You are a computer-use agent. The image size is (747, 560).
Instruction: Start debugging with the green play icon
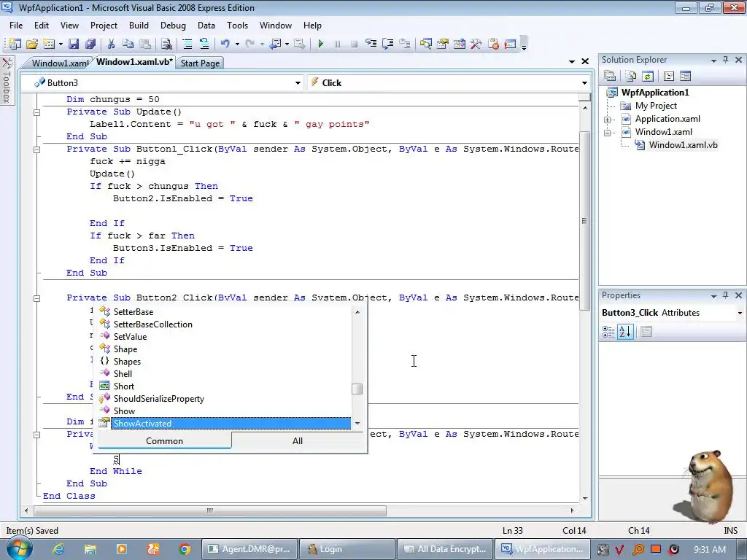tap(321, 44)
